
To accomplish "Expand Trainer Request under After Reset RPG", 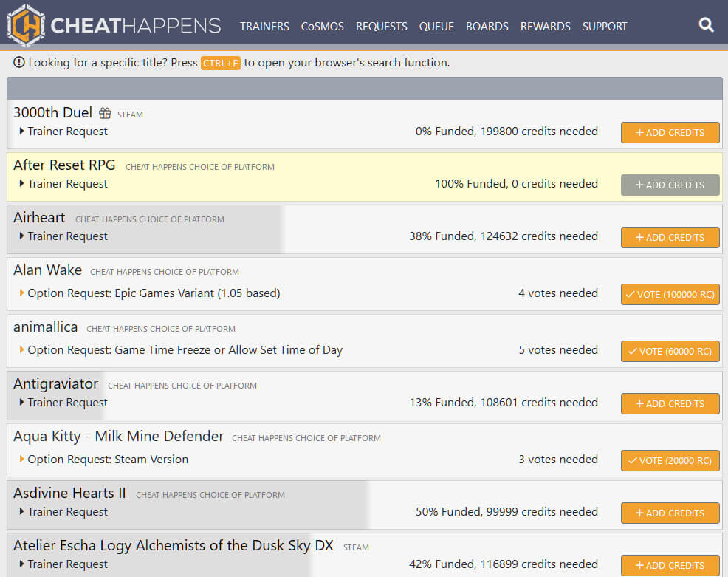I will coord(63,184).
